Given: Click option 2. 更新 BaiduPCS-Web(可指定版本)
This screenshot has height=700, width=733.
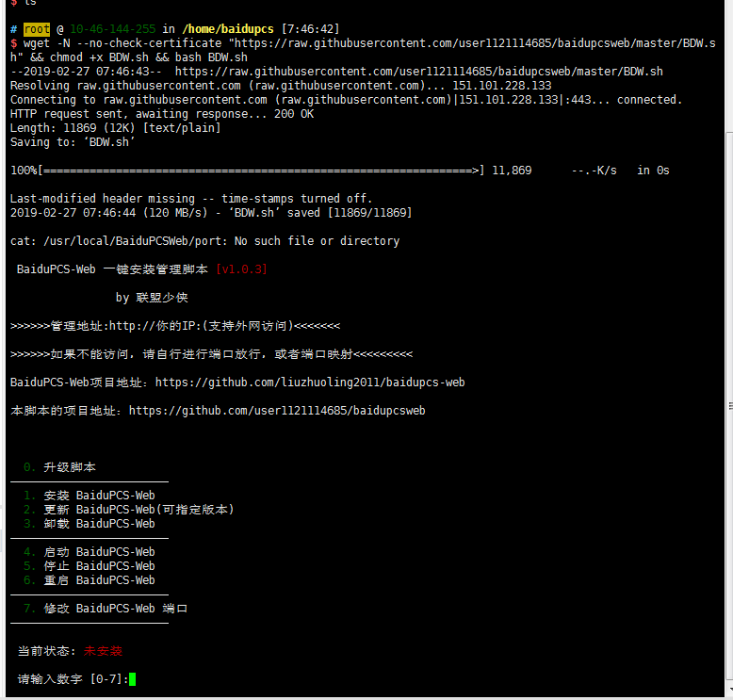Looking at the screenshot, I should coord(128,509).
